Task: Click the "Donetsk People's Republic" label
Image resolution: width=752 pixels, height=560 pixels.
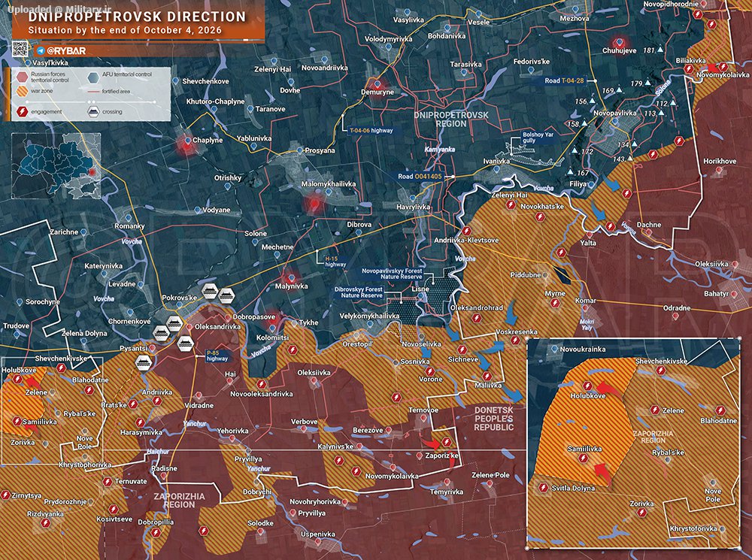Action: (494, 419)
